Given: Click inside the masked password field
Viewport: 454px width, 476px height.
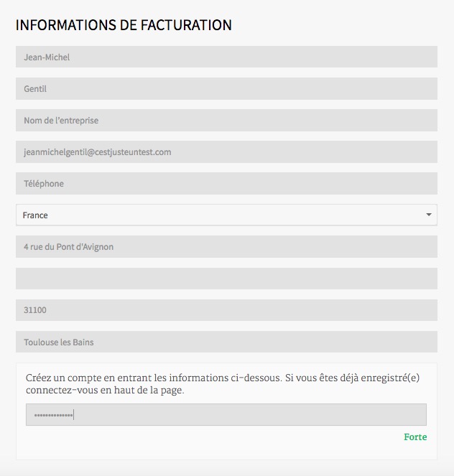Looking at the screenshot, I should pos(226,415).
